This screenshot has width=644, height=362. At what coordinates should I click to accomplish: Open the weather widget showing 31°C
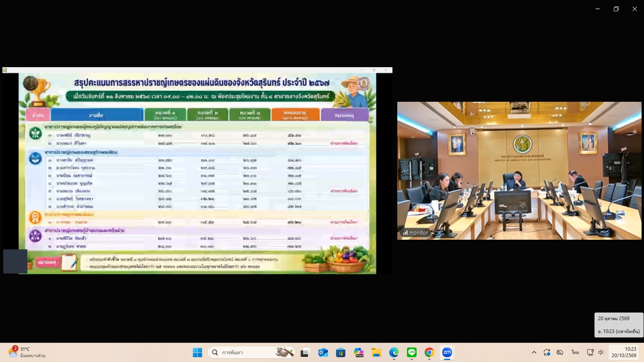[x=27, y=352]
